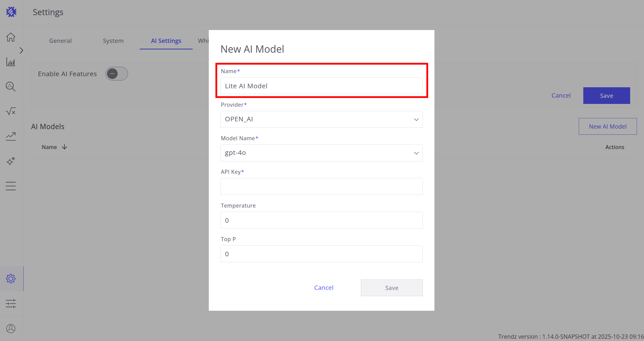Click Save in the New AI Model dialog
The height and width of the screenshot is (341, 644).
pyautogui.click(x=392, y=288)
